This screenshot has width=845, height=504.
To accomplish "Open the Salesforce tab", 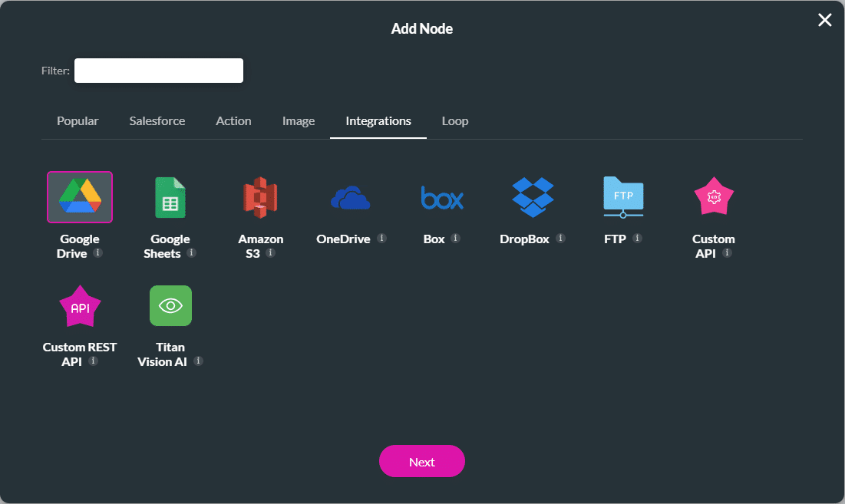I will 157,120.
